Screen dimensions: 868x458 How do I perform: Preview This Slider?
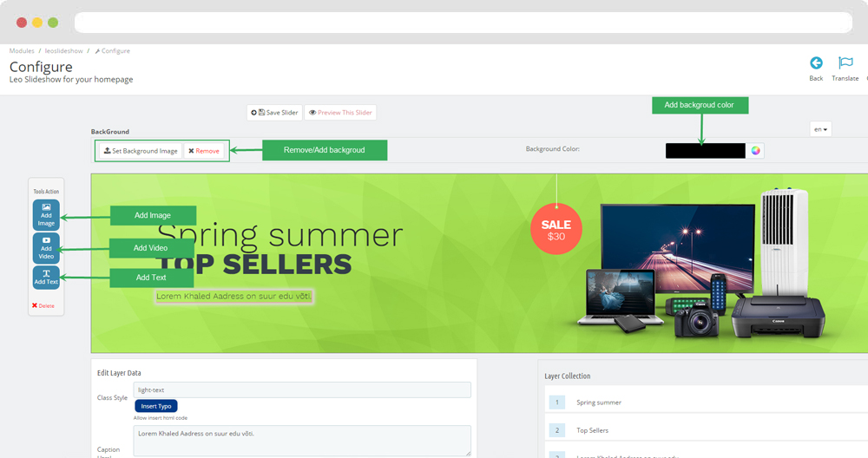[x=340, y=112]
